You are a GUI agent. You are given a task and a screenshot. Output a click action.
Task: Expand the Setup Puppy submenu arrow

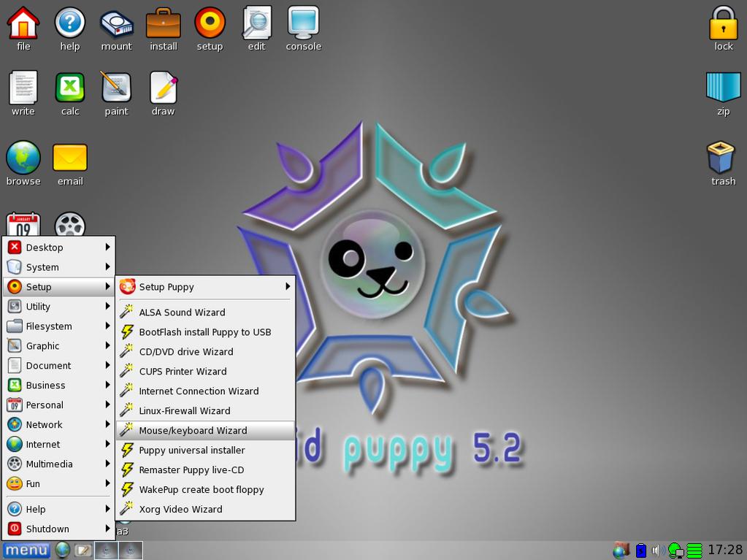click(288, 287)
